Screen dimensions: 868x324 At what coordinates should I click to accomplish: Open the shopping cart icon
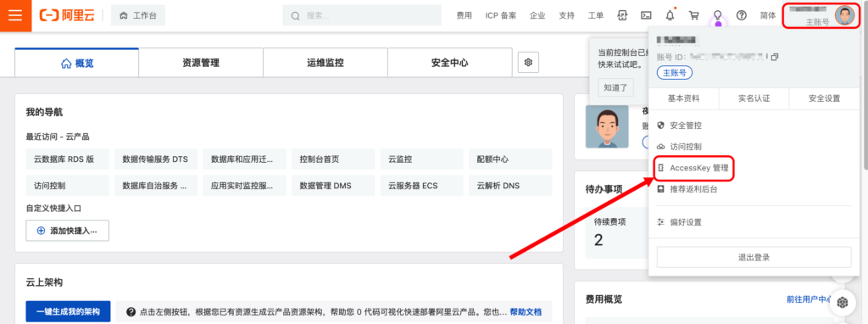coord(693,15)
